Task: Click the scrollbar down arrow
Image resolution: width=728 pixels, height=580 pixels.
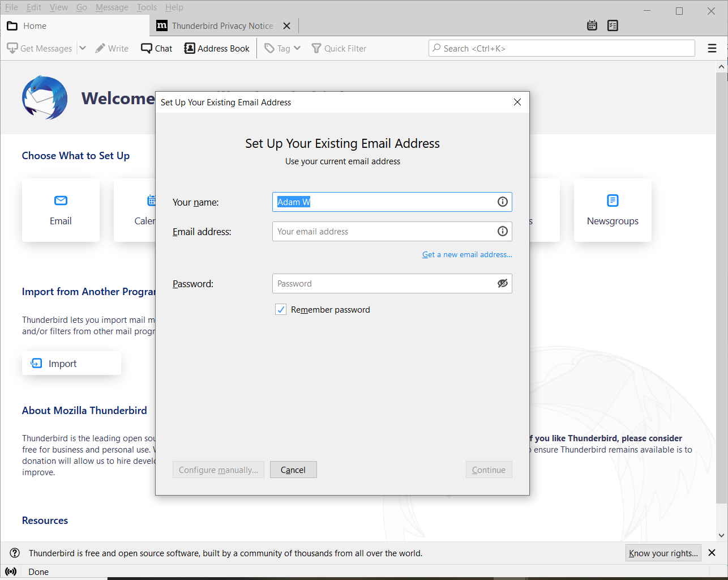Action: coord(721,535)
